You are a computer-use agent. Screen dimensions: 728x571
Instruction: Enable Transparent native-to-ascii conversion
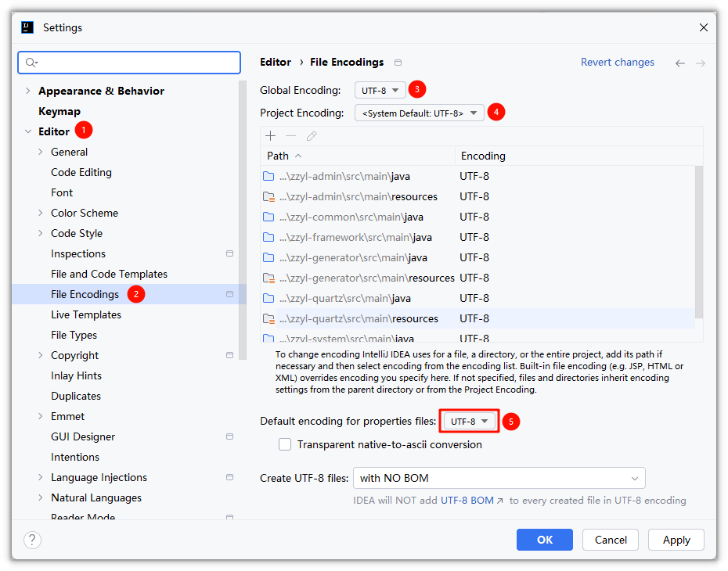coord(285,444)
